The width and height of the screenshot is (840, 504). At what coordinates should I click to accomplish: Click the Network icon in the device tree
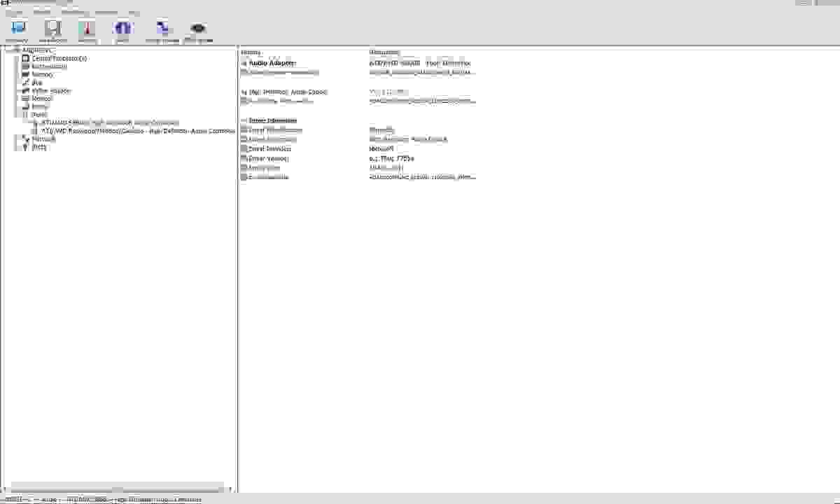(x=25, y=139)
